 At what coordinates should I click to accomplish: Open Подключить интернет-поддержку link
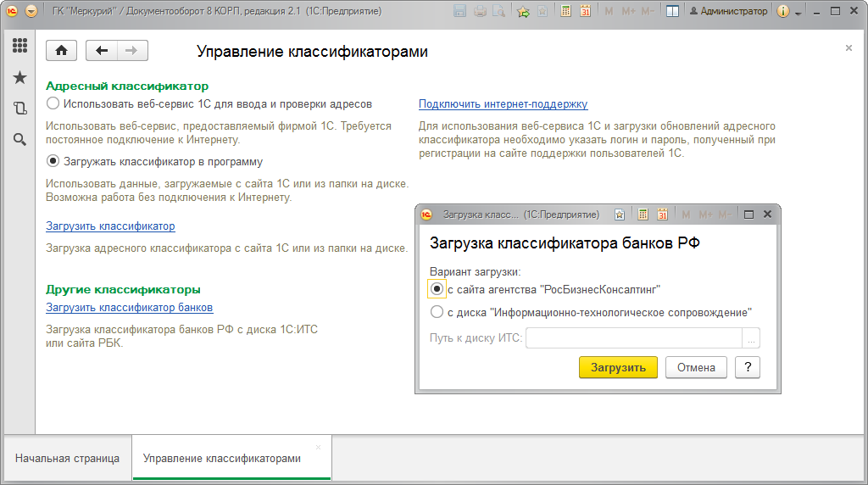click(503, 103)
